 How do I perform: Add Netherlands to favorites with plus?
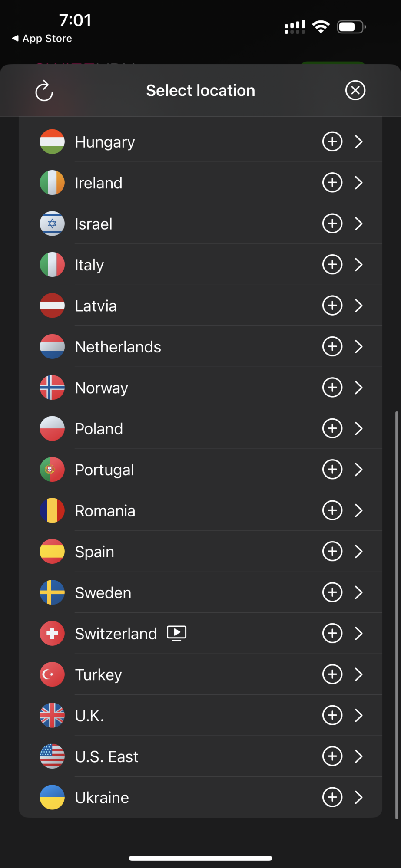(x=332, y=347)
